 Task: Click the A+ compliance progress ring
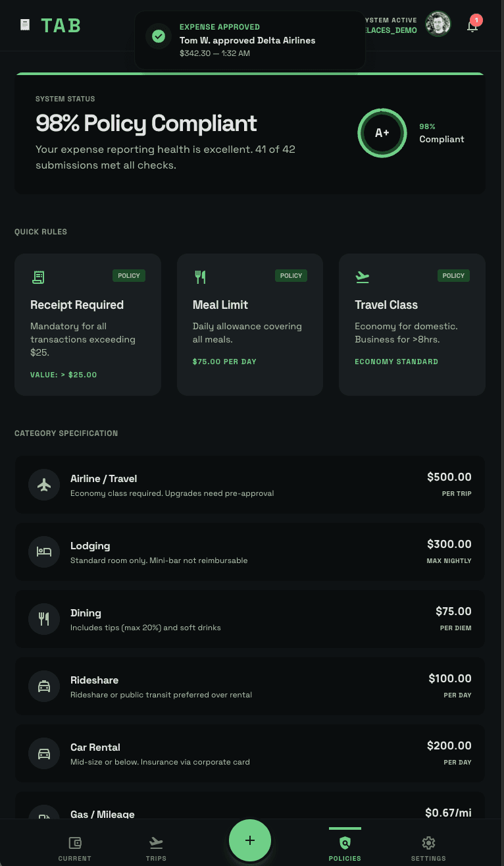coord(382,133)
